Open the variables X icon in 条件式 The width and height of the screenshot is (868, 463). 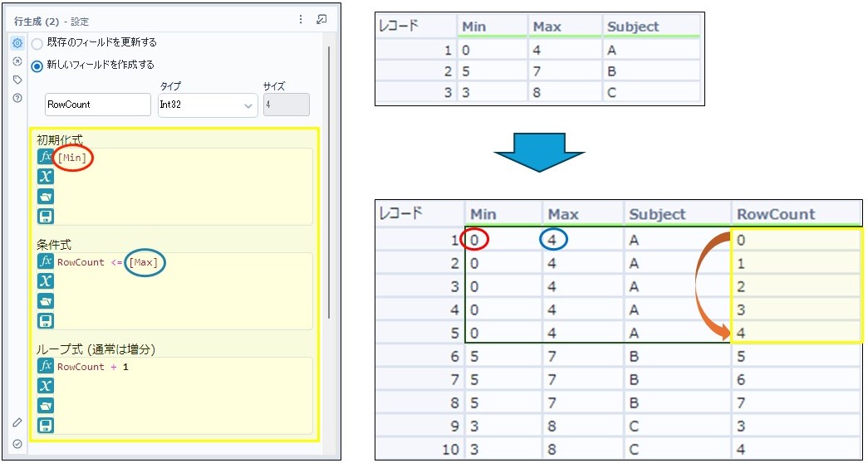point(46,280)
